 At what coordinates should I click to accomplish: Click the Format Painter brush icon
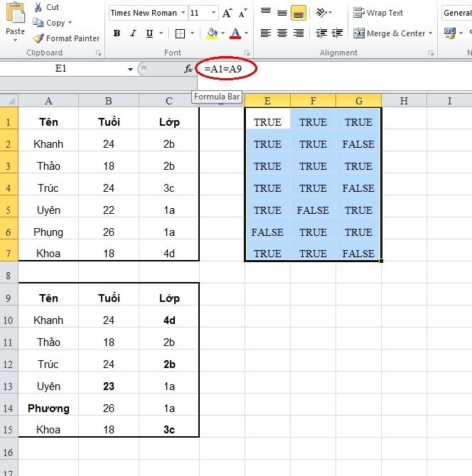pyautogui.click(x=38, y=38)
